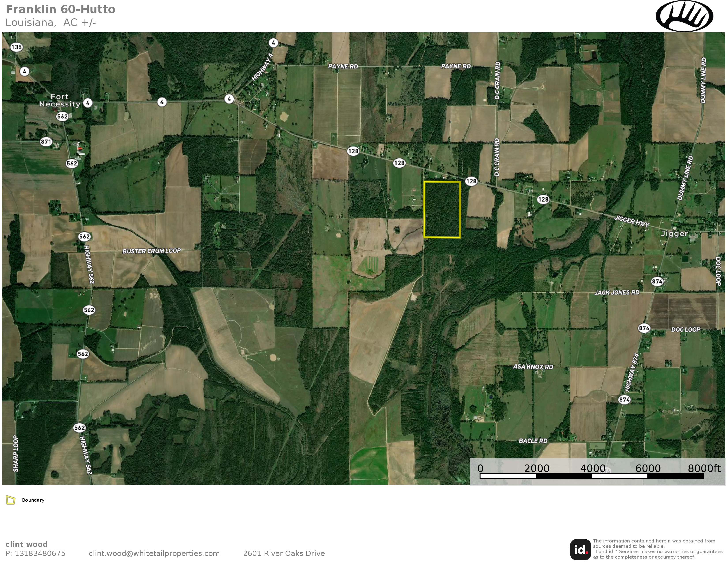The height and width of the screenshot is (563, 728).
Task: Click the Jigger town label
Action: [x=674, y=233]
